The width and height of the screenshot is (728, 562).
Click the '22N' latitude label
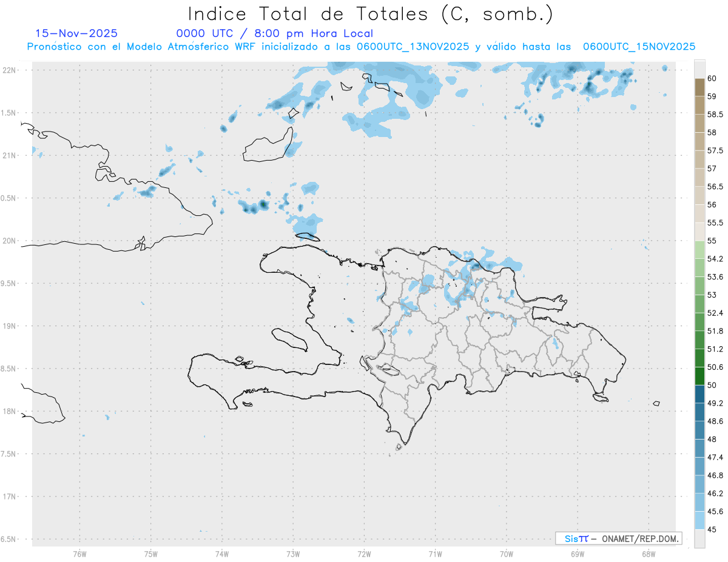click(x=10, y=70)
